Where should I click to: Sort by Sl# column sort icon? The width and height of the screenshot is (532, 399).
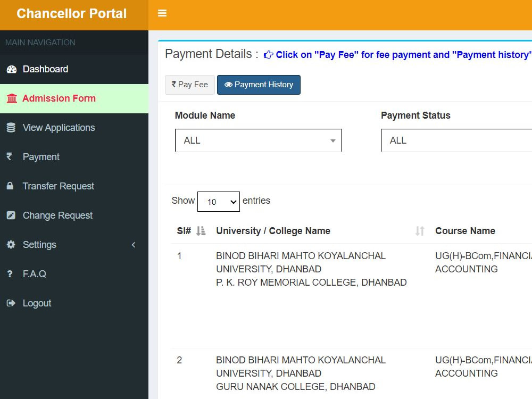[x=201, y=231]
